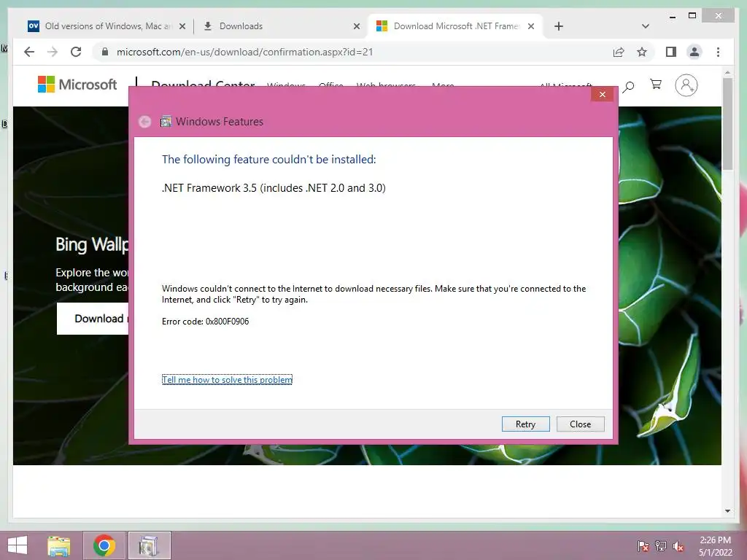Sign in with Microsoft account icon
The height and width of the screenshot is (560, 747).
pyautogui.click(x=686, y=85)
